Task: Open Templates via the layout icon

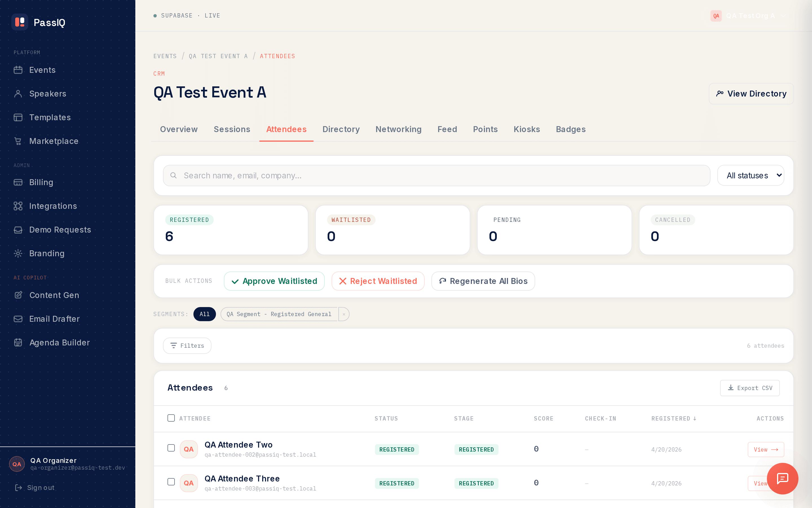Action: (18, 117)
